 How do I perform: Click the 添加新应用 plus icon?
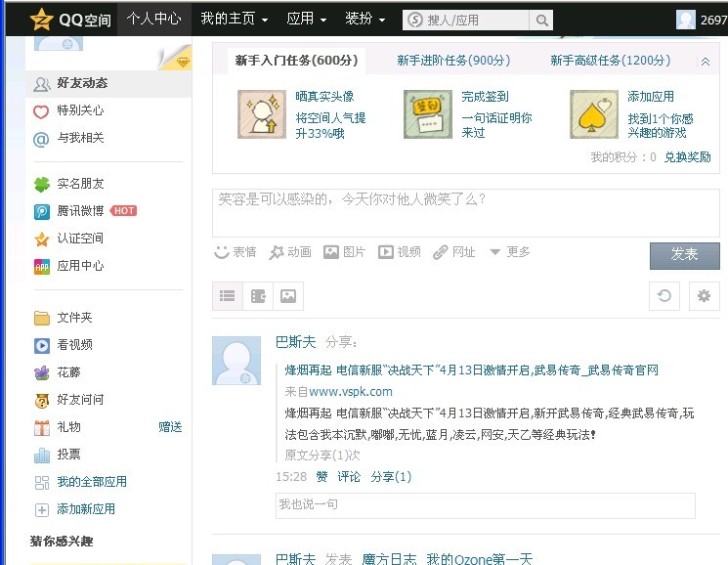[42, 509]
